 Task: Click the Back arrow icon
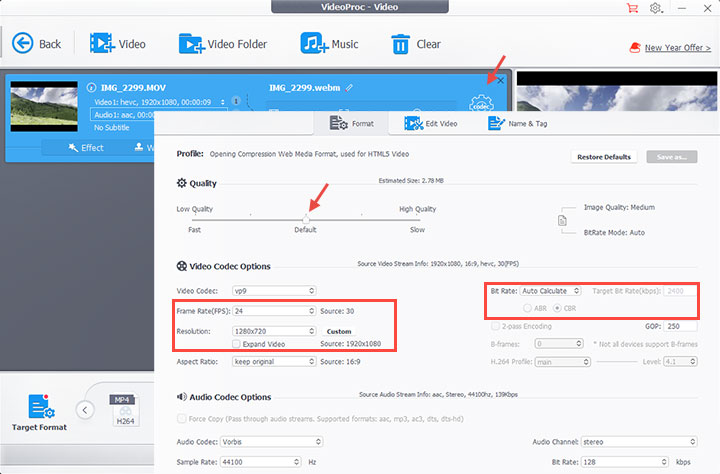click(x=22, y=44)
